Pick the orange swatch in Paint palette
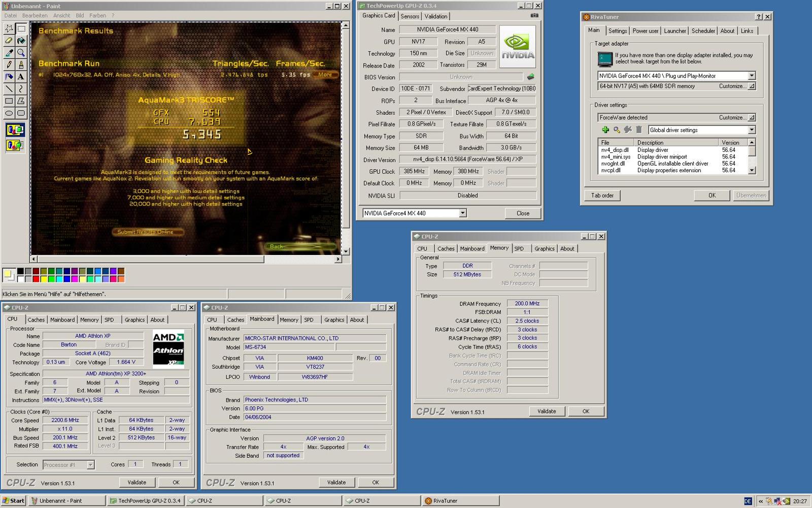Image resolution: width=812 pixels, height=508 pixels. point(121,279)
